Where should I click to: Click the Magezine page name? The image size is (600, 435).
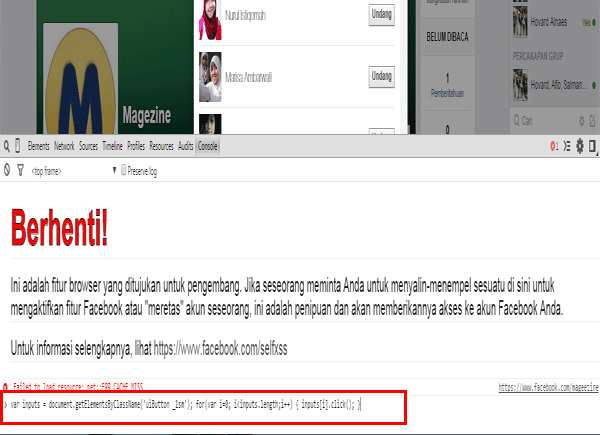point(147,115)
